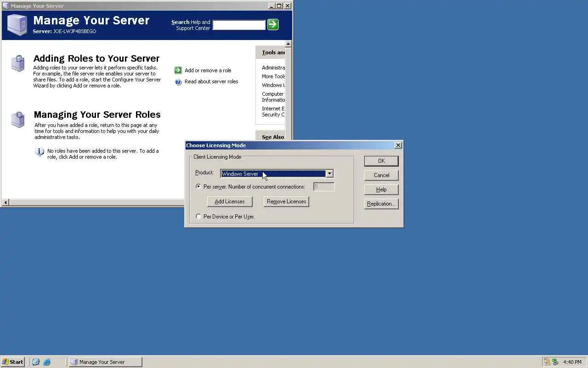This screenshot has height=368, width=588.
Task: Click the Add Licenses button
Action: [x=230, y=201]
